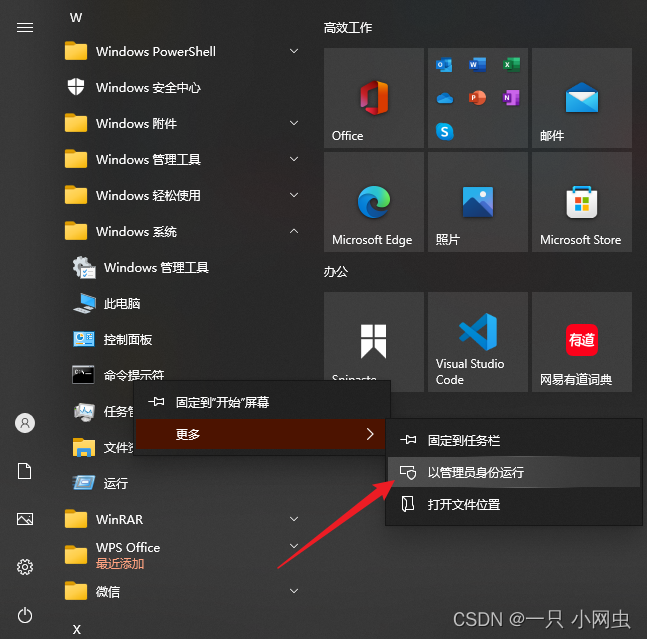Open the Windows 附件 folder

point(182,123)
